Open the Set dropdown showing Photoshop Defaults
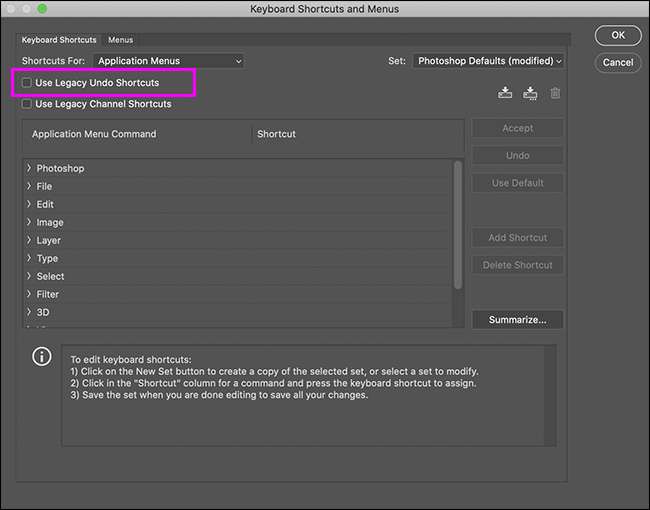Image resolution: width=650 pixels, height=510 pixels. point(488,61)
